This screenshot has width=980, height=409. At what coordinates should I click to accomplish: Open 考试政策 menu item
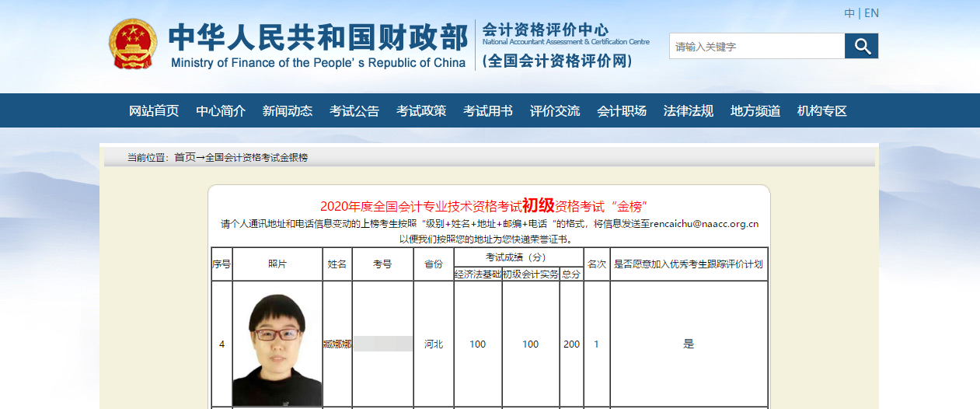click(x=421, y=111)
